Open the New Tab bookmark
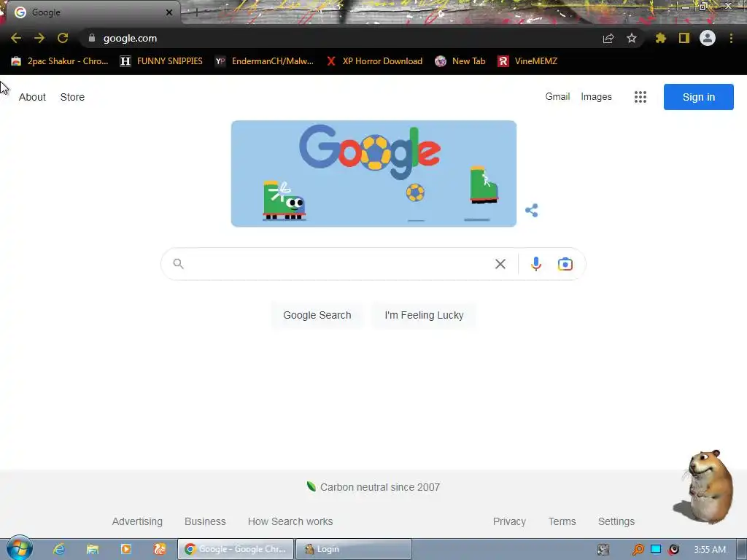Screen dimensions: 747x560 coord(460,61)
